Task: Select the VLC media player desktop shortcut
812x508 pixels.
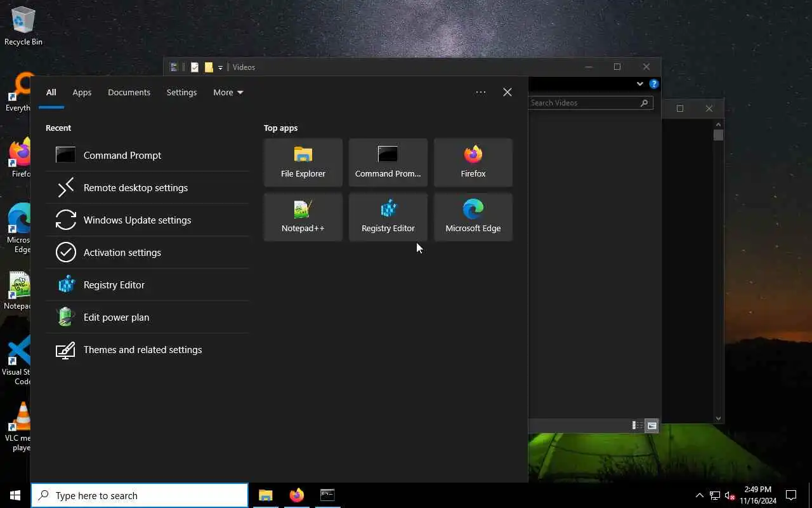Action: 18,427
